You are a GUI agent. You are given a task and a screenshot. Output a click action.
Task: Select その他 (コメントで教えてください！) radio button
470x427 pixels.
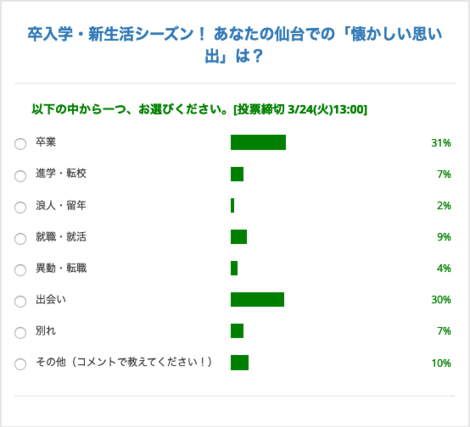point(20,364)
